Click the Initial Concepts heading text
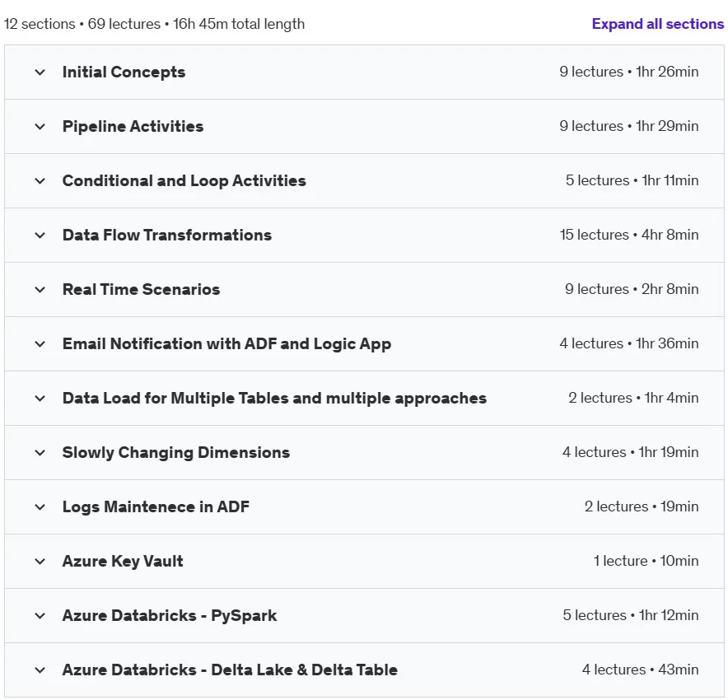The image size is (728, 700). click(124, 72)
